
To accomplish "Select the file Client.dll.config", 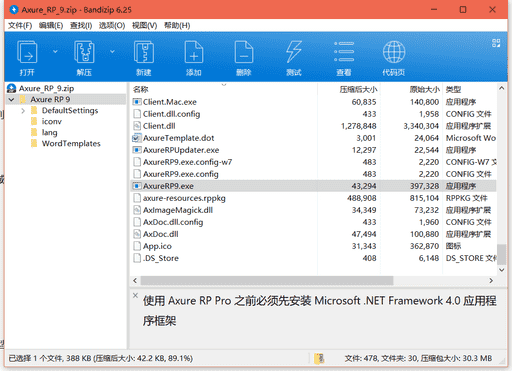I will coord(171,114).
